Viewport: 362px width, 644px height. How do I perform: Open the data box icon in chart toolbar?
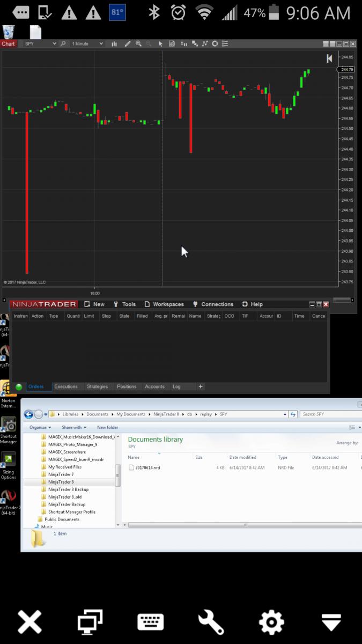tap(172, 43)
